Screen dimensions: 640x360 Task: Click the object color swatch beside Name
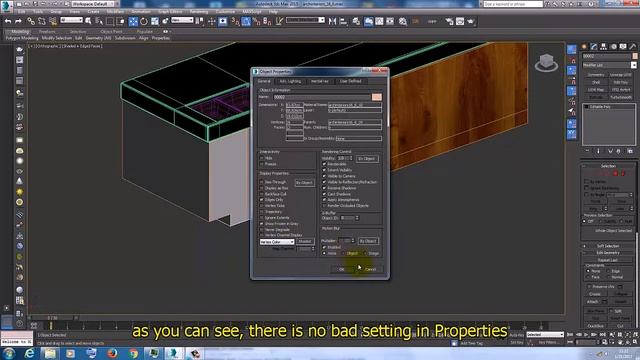(376, 97)
